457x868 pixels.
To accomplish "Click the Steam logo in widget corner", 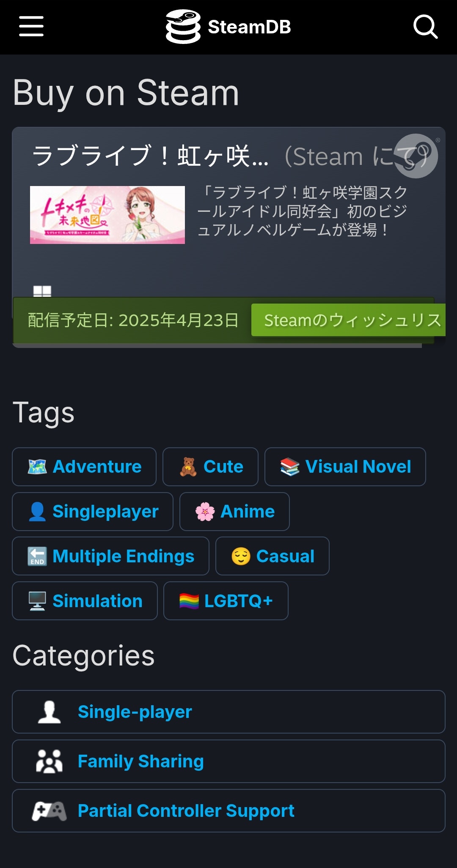I will point(416,156).
